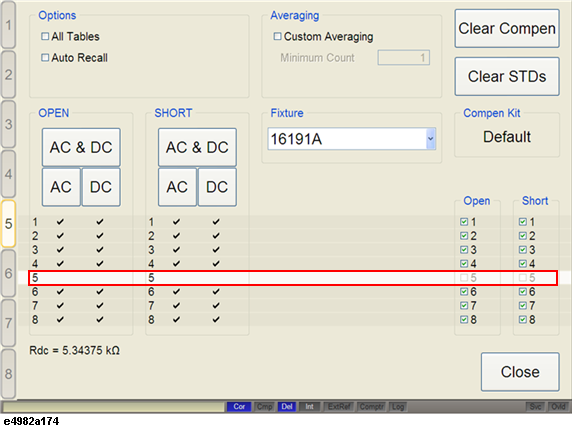Click the Log status indicator
Image resolution: width=572 pixels, height=429 pixels.
(x=398, y=406)
